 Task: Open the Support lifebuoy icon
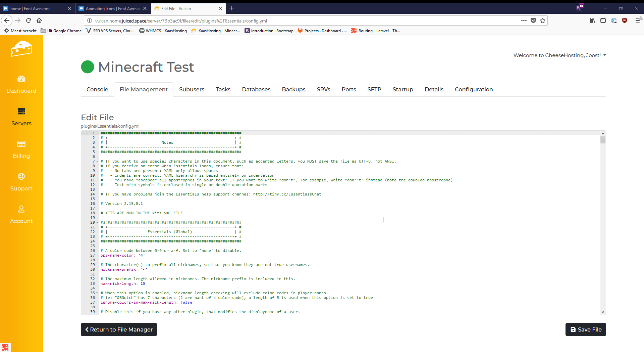tap(21, 177)
